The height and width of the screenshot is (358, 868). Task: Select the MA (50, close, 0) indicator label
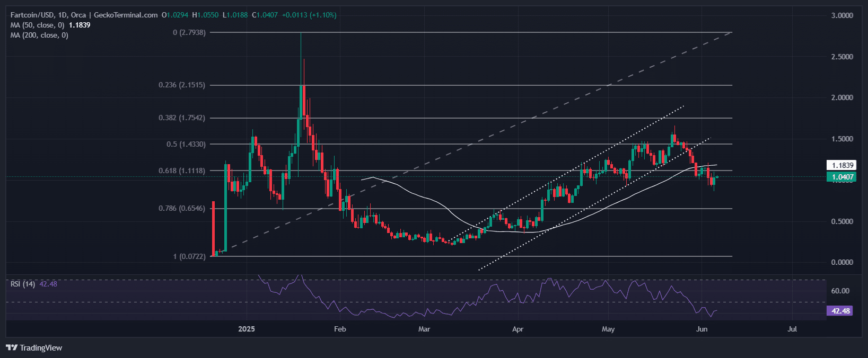coord(37,25)
